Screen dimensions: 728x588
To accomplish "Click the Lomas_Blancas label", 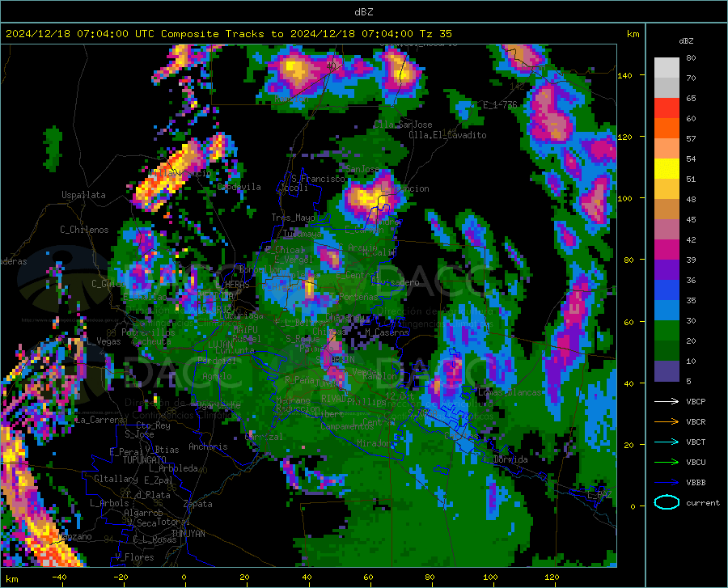I will [x=510, y=392].
